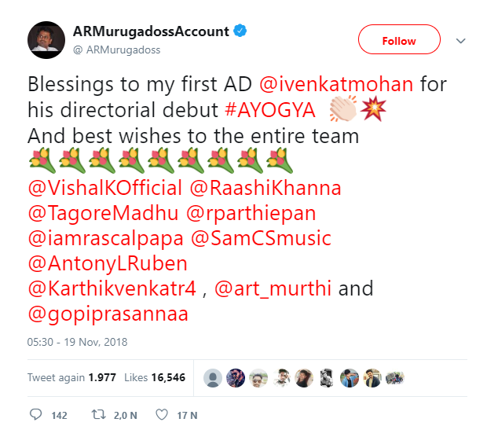Click the tweet timestamp 19 Nov, 2018
This screenshot has width=498, height=448.
click(x=77, y=342)
